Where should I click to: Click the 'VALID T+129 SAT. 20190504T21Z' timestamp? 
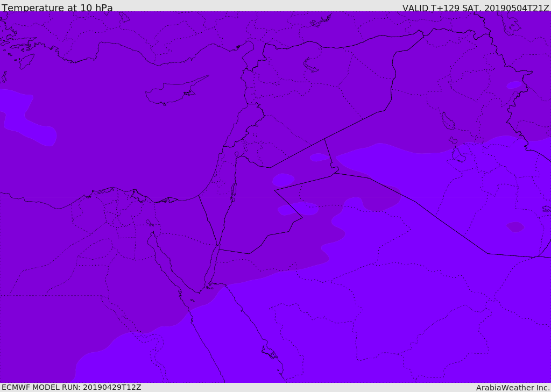click(476, 8)
